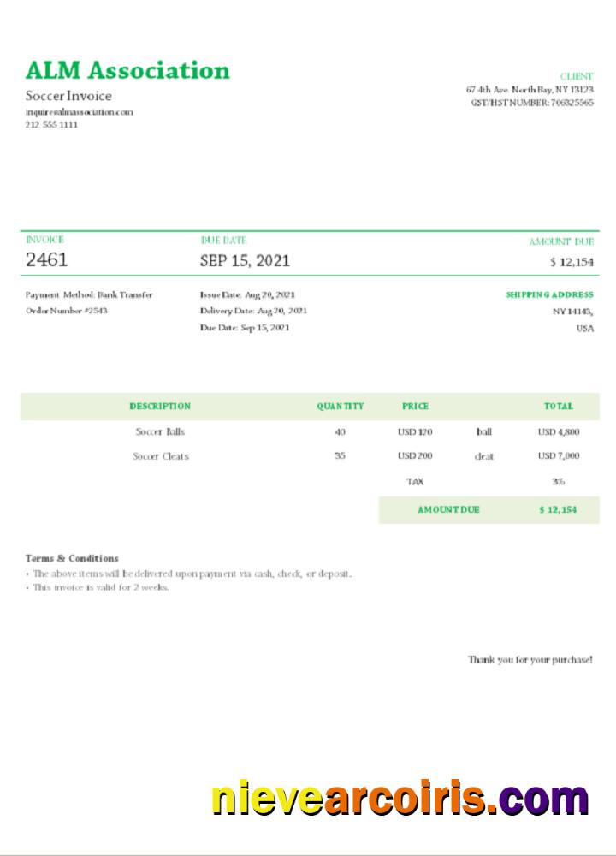
Task: Click the ALM Association company title
Action: 127,70
